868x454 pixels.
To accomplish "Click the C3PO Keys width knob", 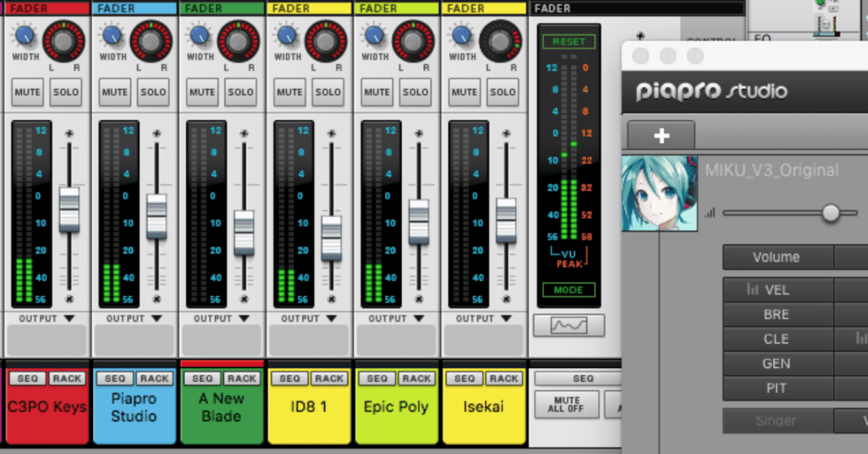I will 25,35.
